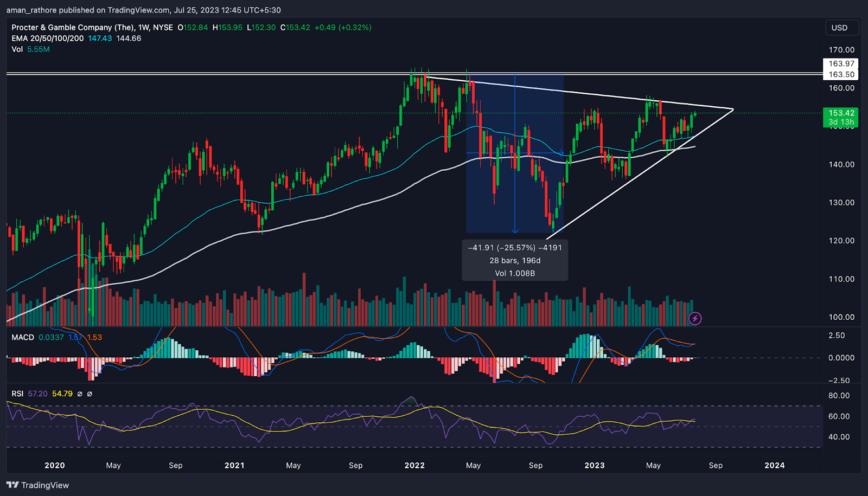Click the -2.50 MACD axis label
The image size is (868, 496).
click(839, 380)
